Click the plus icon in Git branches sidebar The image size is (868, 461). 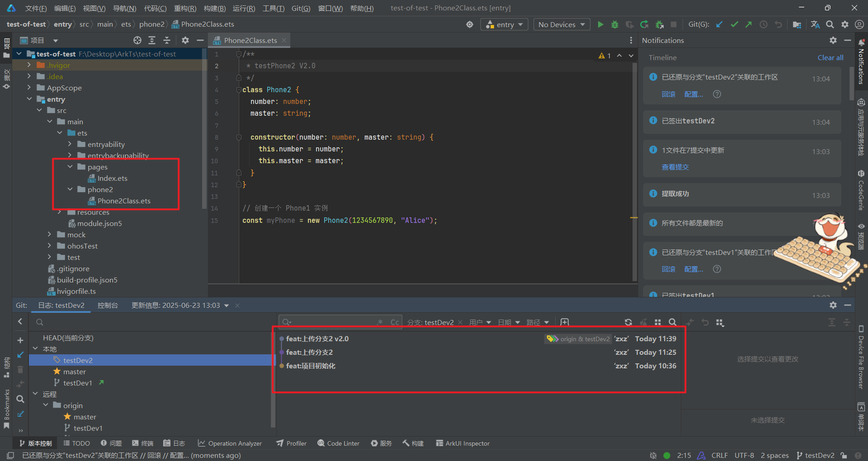pyautogui.click(x=20, y=340)
